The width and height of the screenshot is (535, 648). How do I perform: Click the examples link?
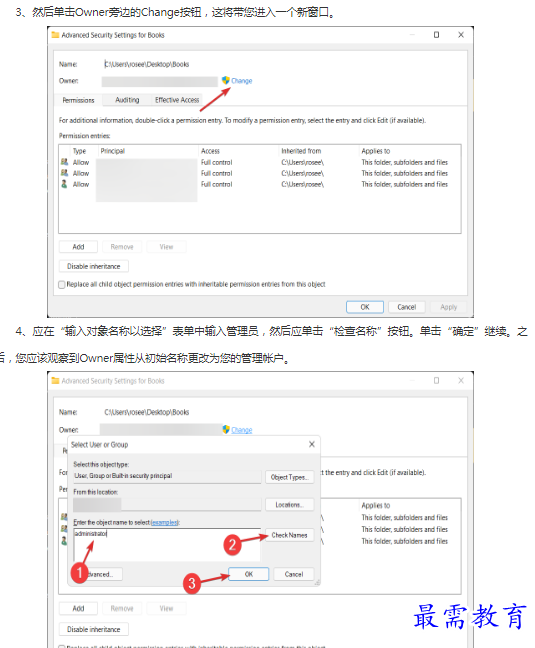point(164,523)
